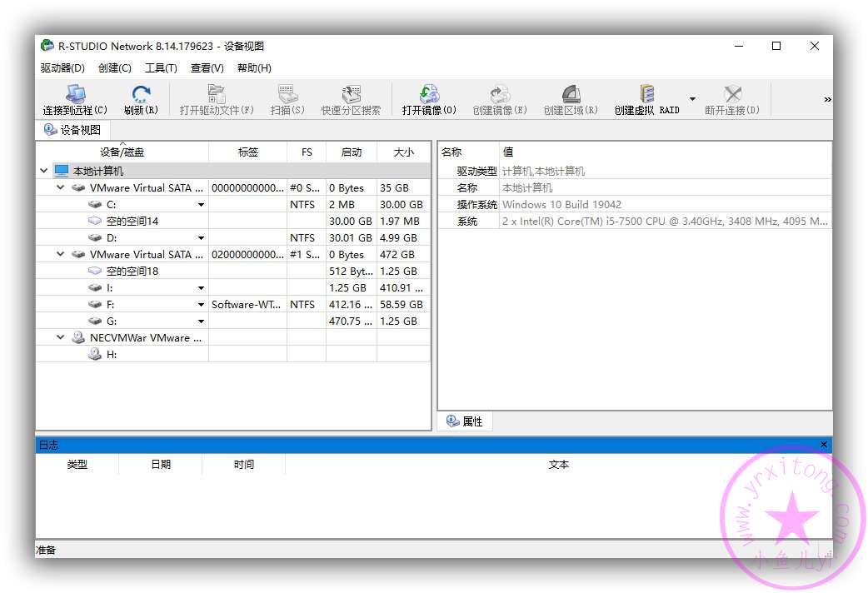Screen dimensions: 868x593
Task: Select the Software-WT... label cell
Action: [247, 304]
